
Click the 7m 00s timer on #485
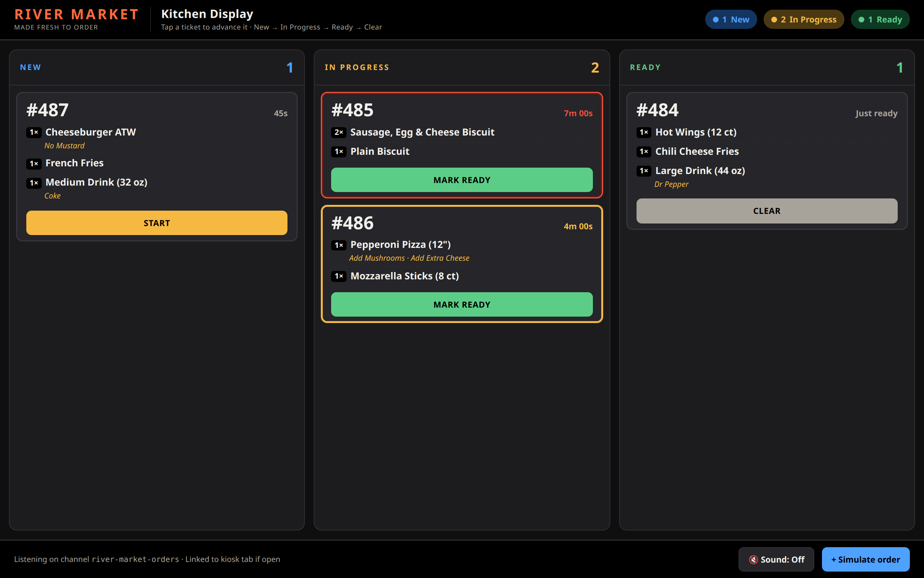578,113
